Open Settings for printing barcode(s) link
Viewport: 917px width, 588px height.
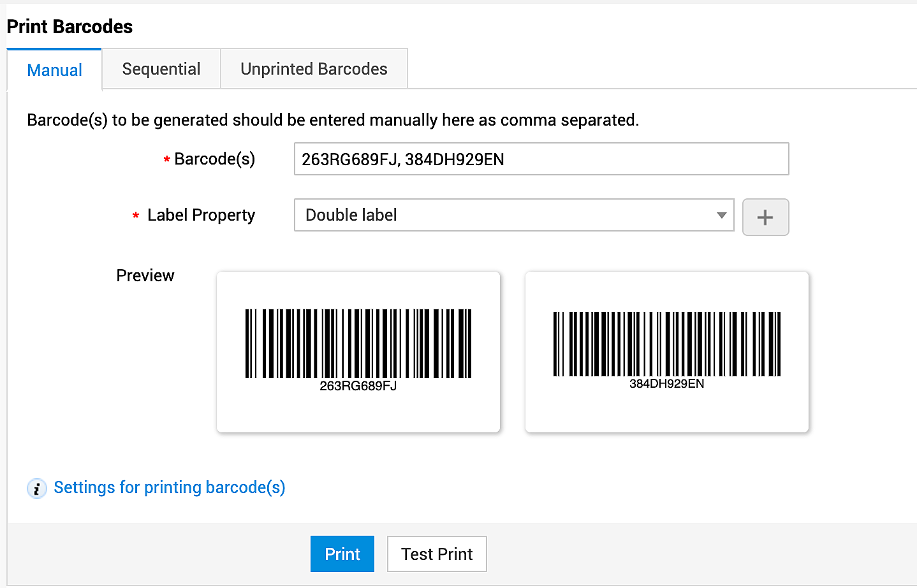click(x=170, y=487)
